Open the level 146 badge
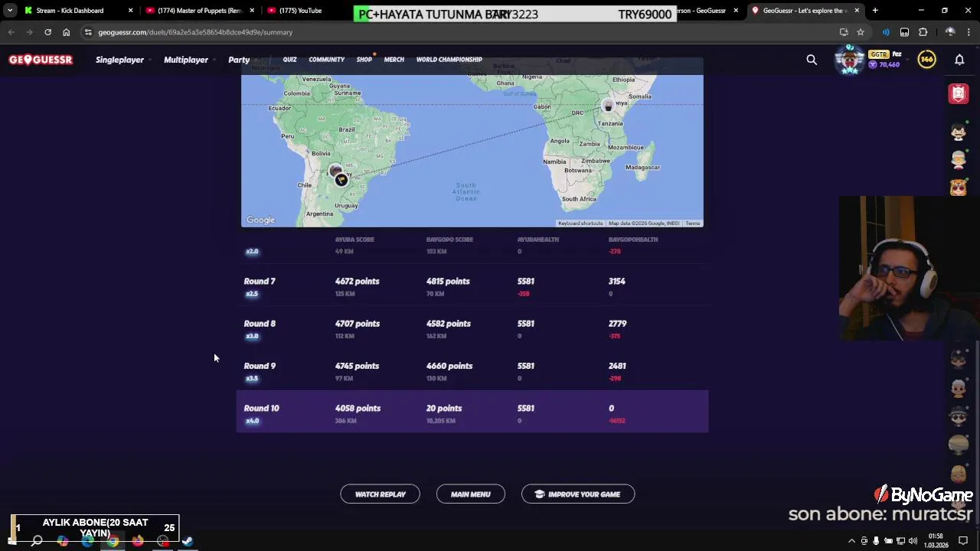This screenshot has width=980, height=551. coord(927,60)
